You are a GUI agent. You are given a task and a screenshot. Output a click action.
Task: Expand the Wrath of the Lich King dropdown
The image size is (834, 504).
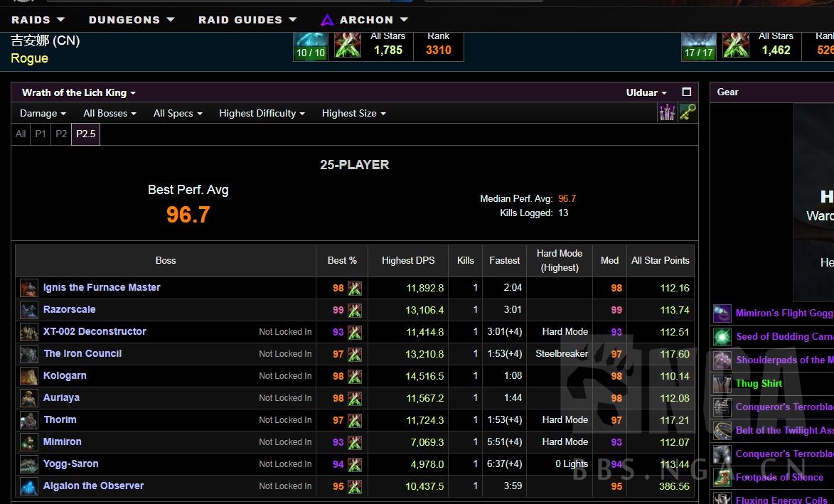79,92
